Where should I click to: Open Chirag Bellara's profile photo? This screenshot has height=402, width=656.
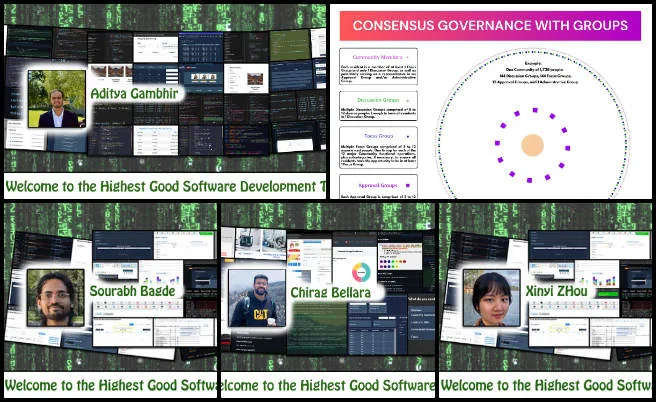(257, 298)
